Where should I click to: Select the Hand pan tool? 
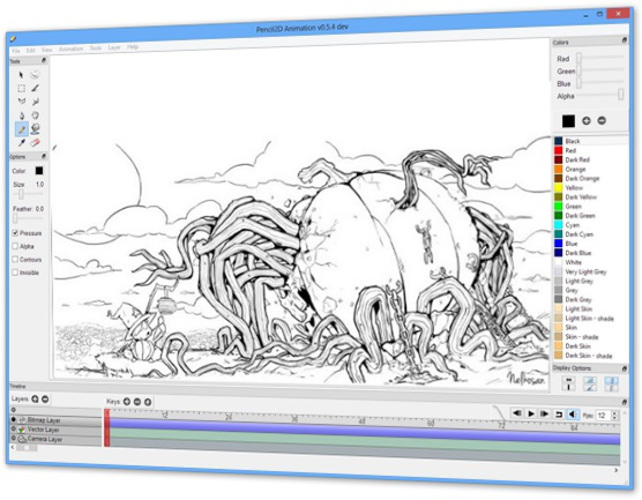click(x=35, y=115)
